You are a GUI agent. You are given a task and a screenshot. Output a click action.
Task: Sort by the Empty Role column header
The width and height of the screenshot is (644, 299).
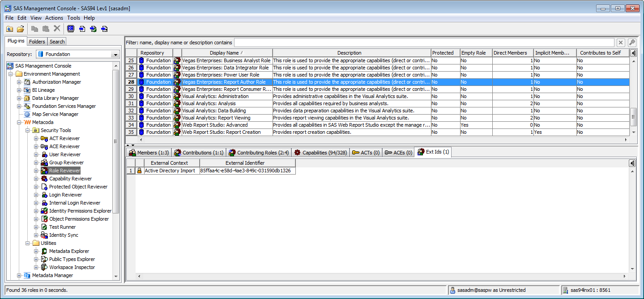point(476,53)
